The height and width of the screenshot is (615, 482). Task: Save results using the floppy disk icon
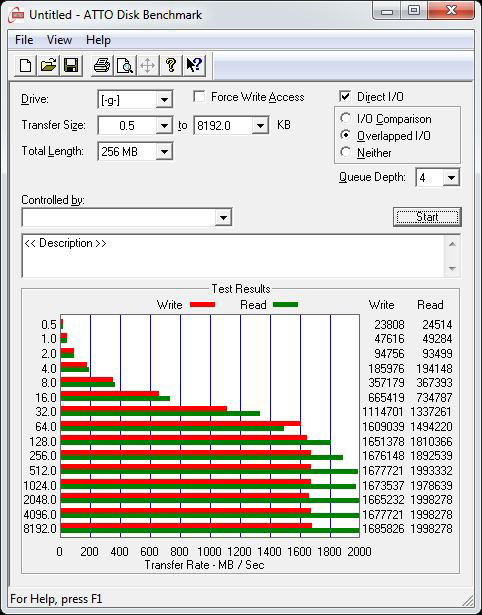71,65
